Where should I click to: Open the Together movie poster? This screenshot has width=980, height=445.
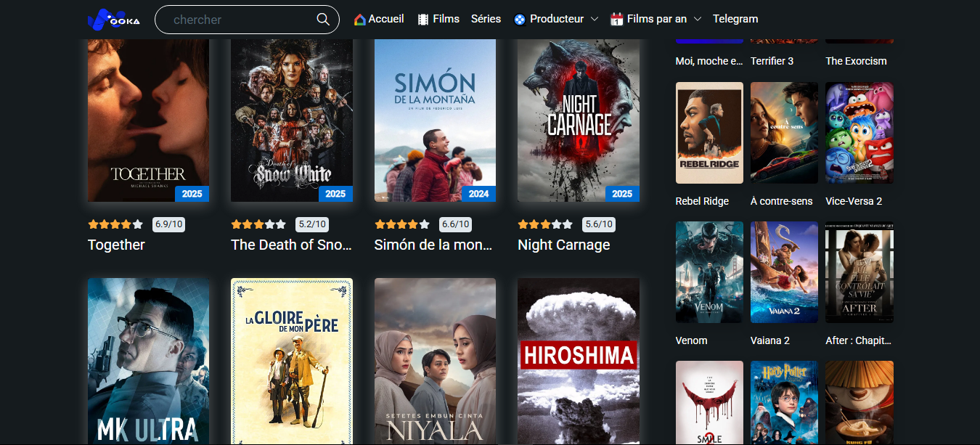[148, 121]
